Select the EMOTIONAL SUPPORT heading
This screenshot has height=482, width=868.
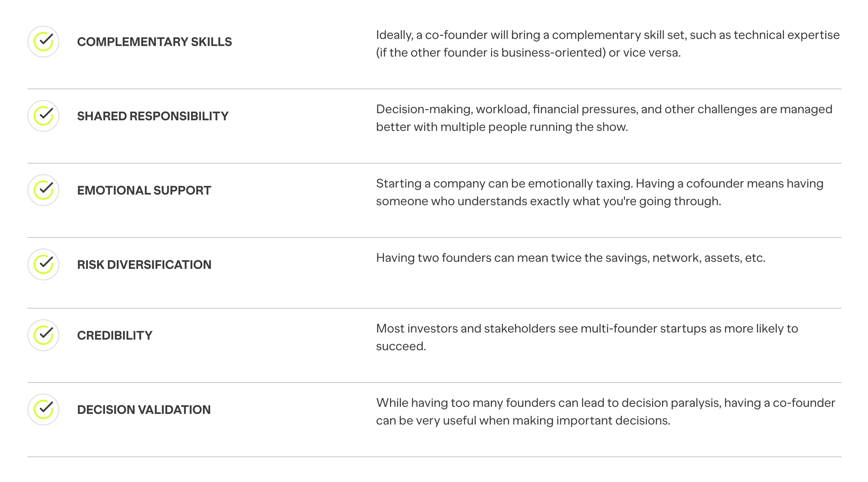tap(144, 190)
